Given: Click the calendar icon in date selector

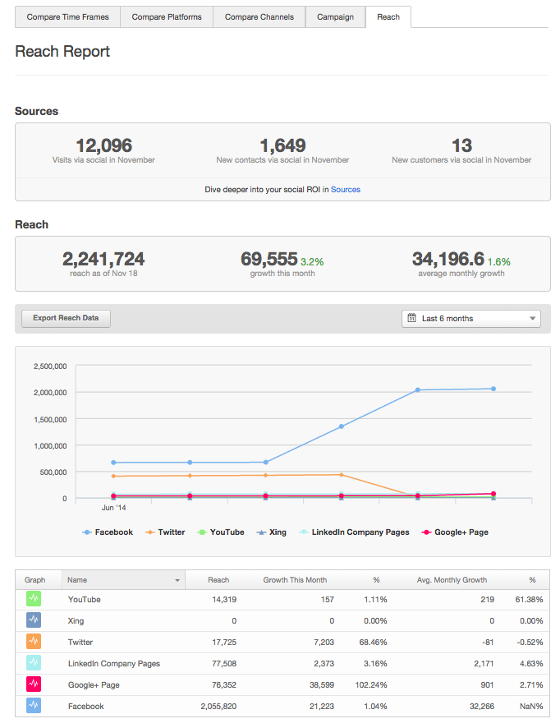Looking at the screenshot, I should (x=411, y=318).
